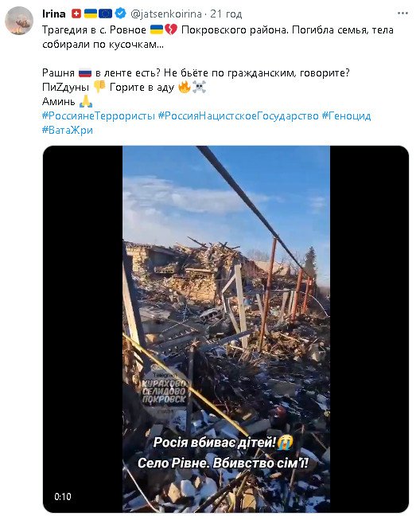
Task: Click the praying hands emoji after Аминь
Action: pyautogui.click(x=86, y=101)
